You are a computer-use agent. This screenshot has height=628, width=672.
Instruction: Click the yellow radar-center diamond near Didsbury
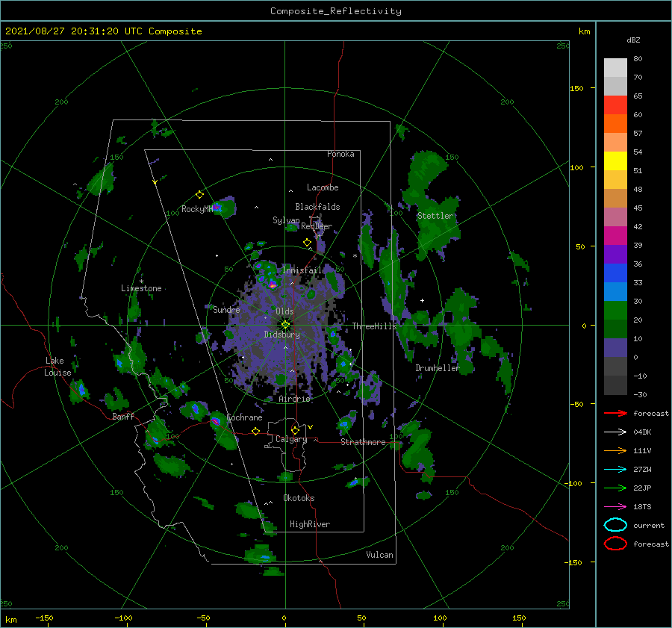[285, 325]
